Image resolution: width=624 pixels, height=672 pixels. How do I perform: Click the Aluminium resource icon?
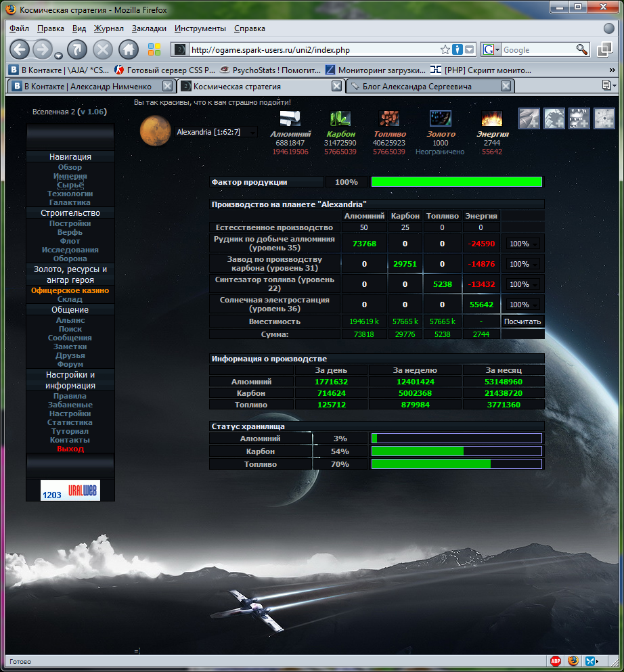290,118
